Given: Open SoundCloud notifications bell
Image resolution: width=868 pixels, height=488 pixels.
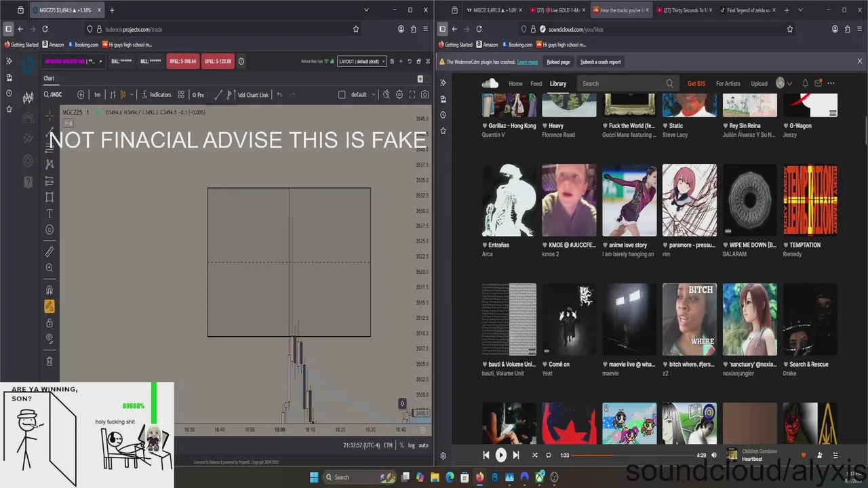Looking at the screenshot, I should tap(806, 83).
